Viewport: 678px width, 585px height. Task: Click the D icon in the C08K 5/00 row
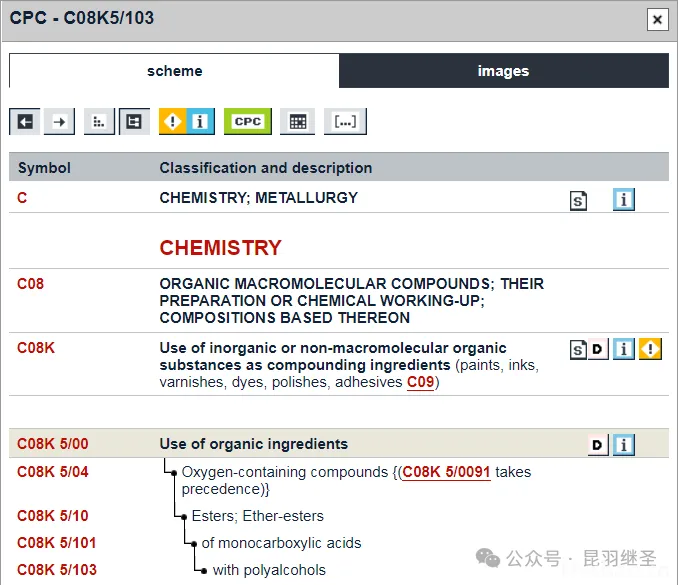(598, 445)
